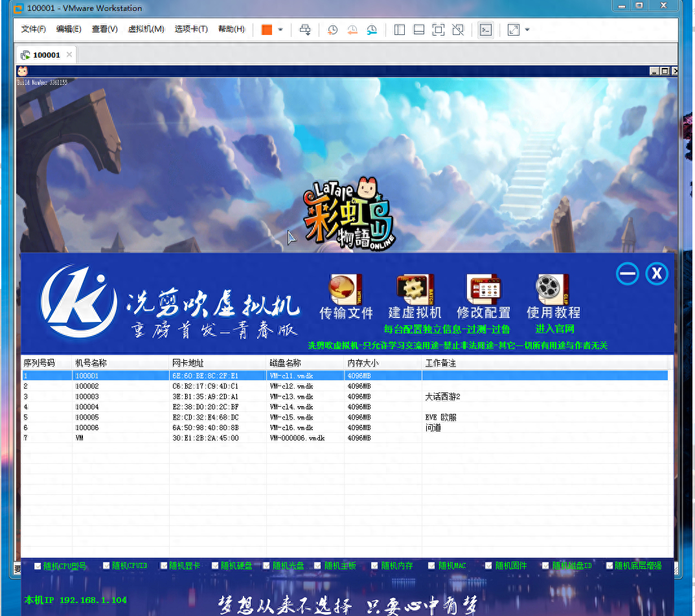Click the 本机IP 192.168.1.104 text
The image size is (695, 616).
75,600
